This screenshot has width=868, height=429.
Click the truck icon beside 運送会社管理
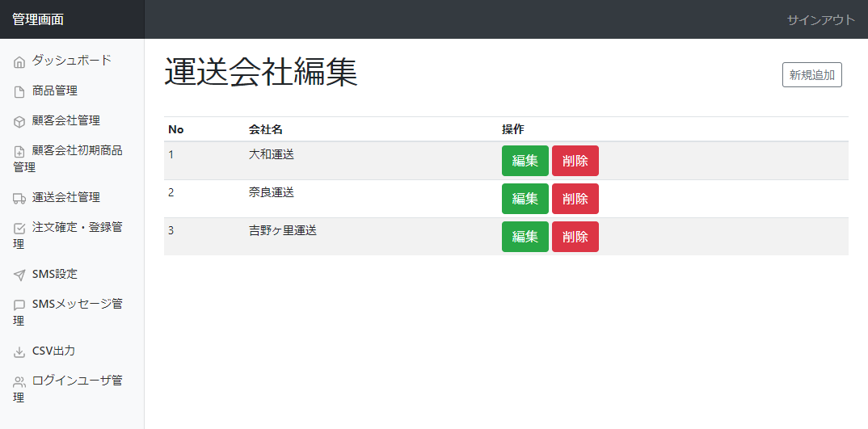[x=19, y=198]
